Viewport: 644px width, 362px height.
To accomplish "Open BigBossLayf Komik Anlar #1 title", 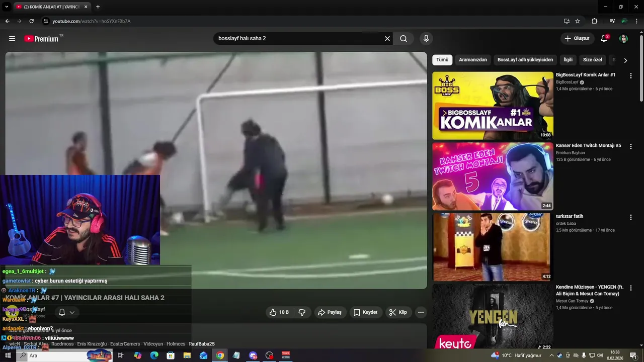I will [586, 75].
